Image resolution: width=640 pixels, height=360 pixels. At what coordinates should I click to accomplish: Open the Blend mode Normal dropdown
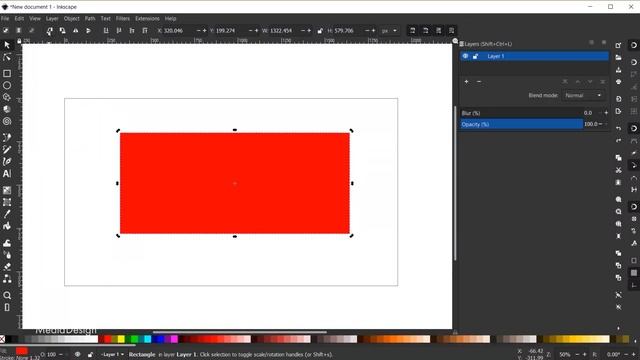click(x=582, y=95)
